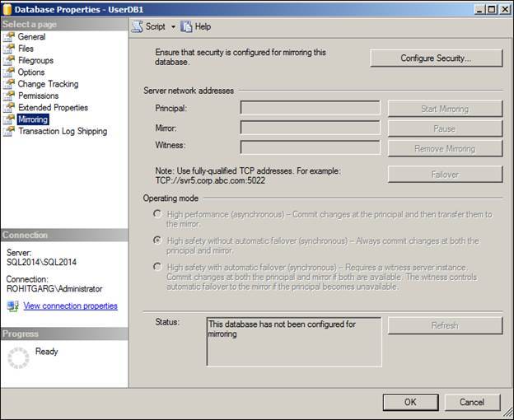Click server name SQL2014\SQL2014
The image size is (514, 420).
coord(41,263)
